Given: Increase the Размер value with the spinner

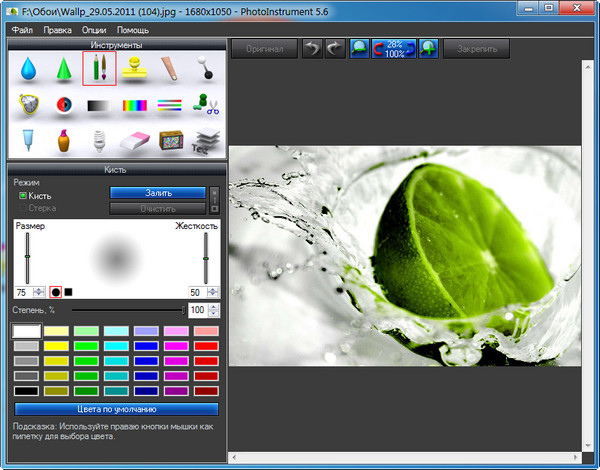Looking at the screenshot, I should [38, 289].
